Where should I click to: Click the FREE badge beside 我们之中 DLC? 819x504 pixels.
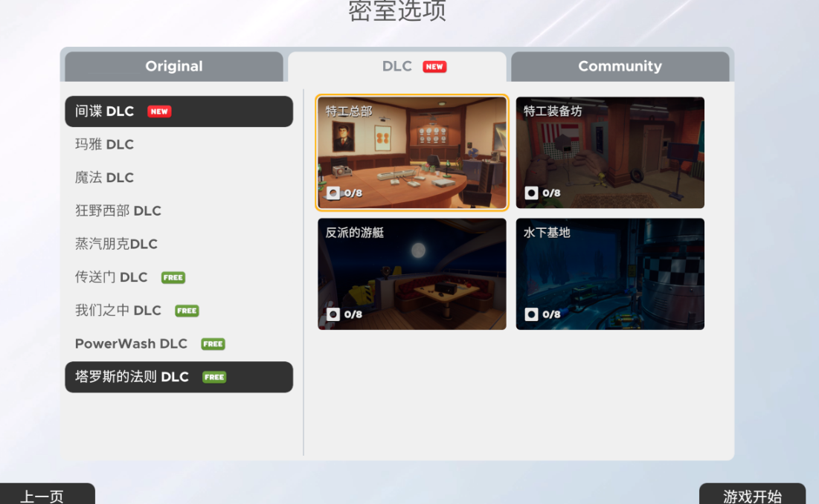click(x=187, y=311)
